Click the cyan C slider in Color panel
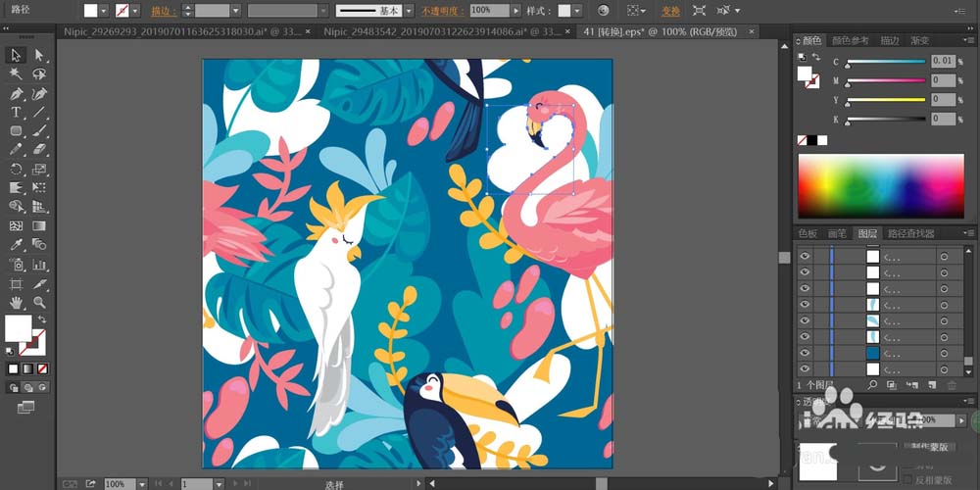The height and width of the screenshot is (490, 980). [x=886, y=61]
